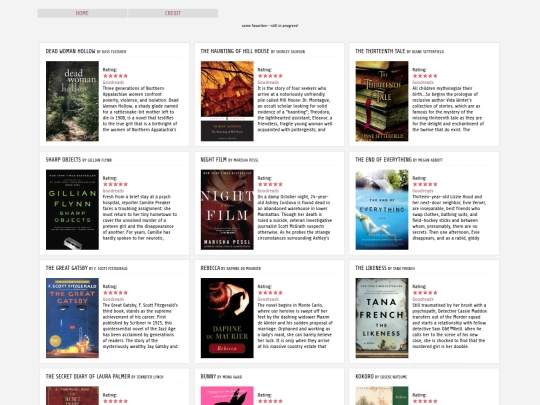540x405 pixels.
Task: Click the 'Dead Woman Hollow' title heading
Action: pos(70,51)
